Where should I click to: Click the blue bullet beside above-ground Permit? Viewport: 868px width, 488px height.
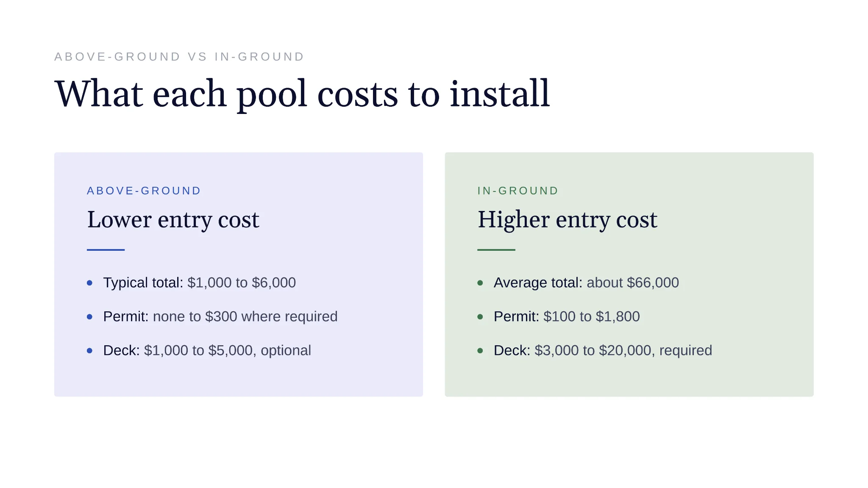click(x=89, y=317)
